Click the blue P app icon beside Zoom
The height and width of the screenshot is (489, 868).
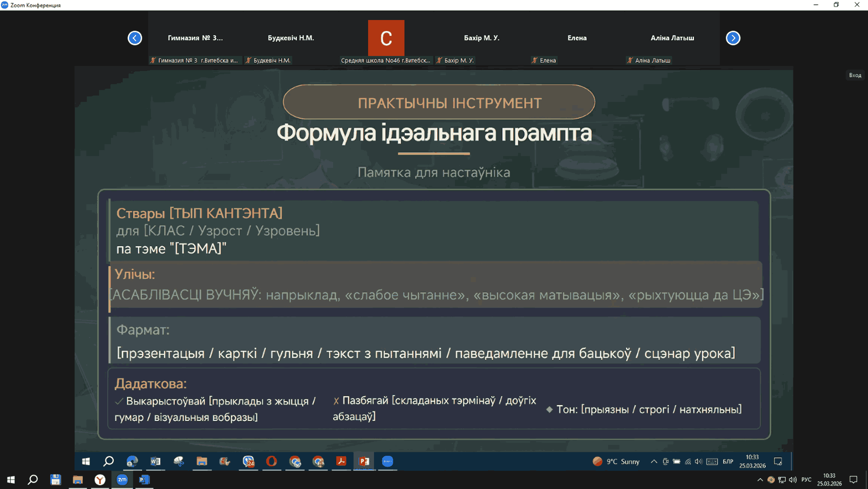(144, 479)
